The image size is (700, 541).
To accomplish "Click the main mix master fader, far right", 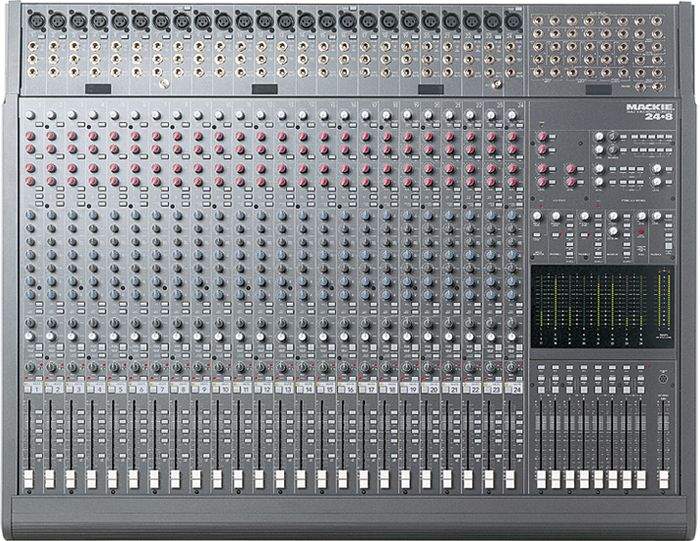I will coord(664,479).
